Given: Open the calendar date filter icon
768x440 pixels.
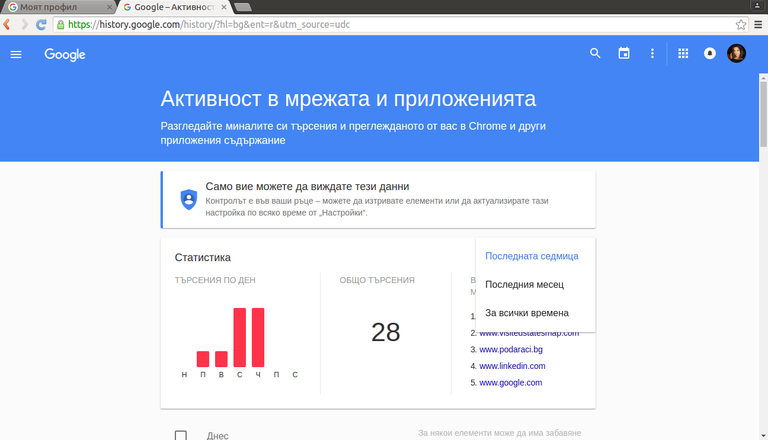Looking at the screenshot, I should 624,54.
